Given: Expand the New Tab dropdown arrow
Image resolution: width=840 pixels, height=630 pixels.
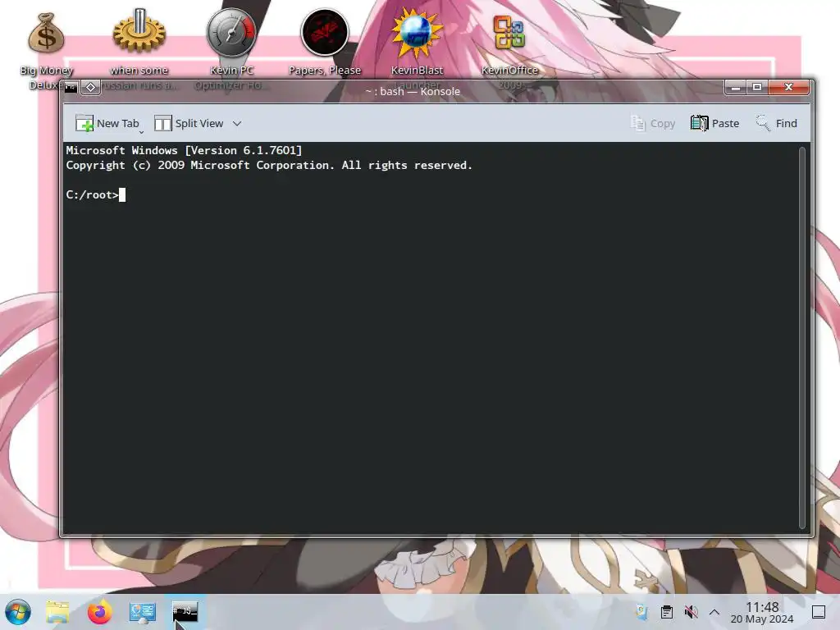Looking at the screenshot, I should [141, 131].
